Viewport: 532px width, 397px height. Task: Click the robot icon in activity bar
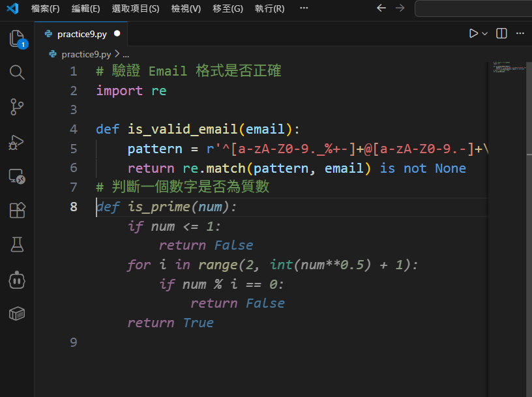pos(17,280)
